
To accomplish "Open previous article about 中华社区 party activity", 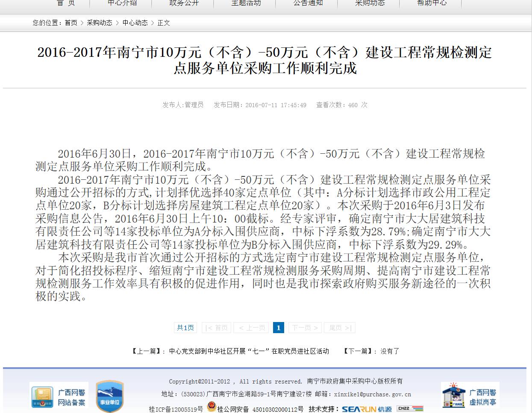I will tap(249, 351).
